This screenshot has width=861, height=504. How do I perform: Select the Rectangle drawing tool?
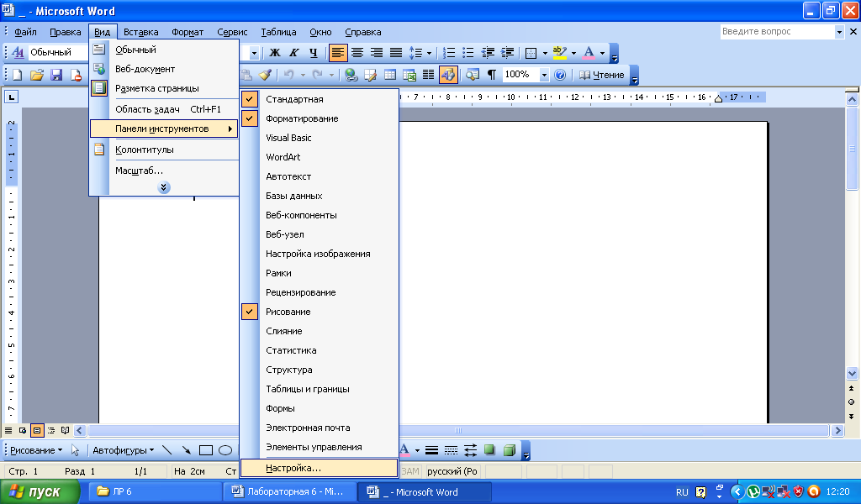[206, 450]
